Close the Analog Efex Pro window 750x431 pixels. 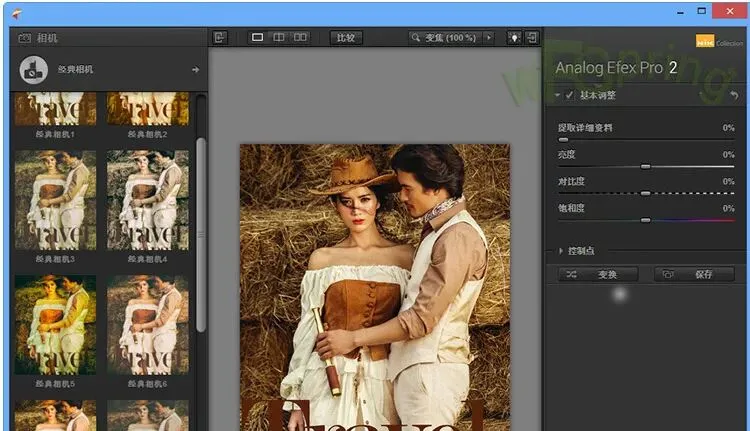click(x=730, y=11)
